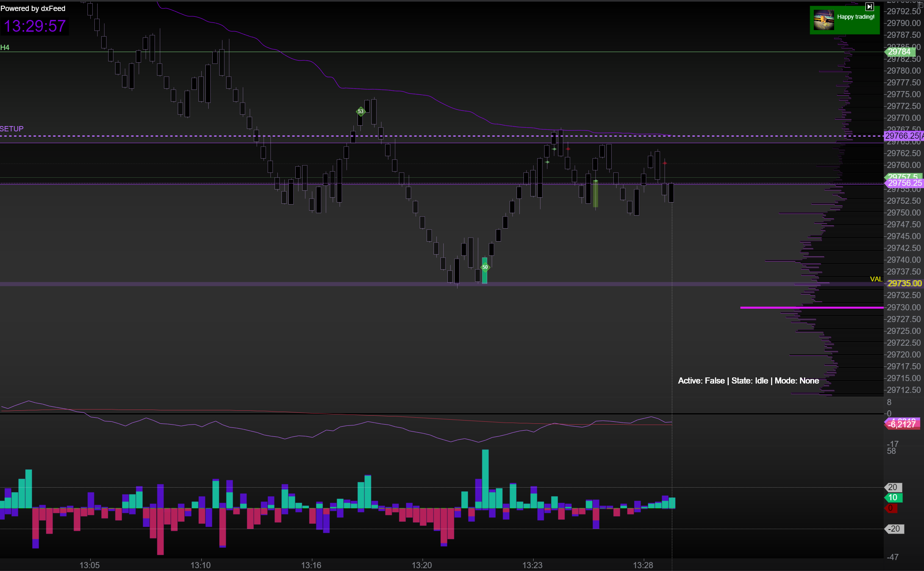Click the "Active: False | State: Idle | Mode: None" status text
The image size is (924, 571).
tap(749, 381)
